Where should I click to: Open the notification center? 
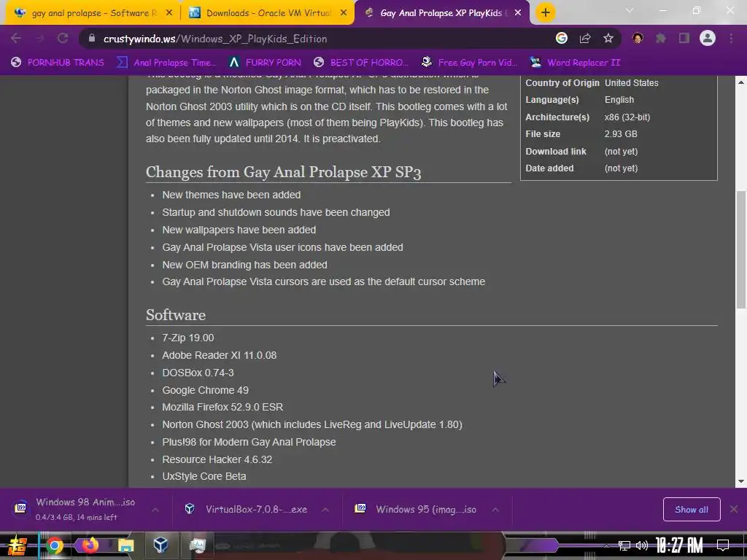tap(723, 545)
